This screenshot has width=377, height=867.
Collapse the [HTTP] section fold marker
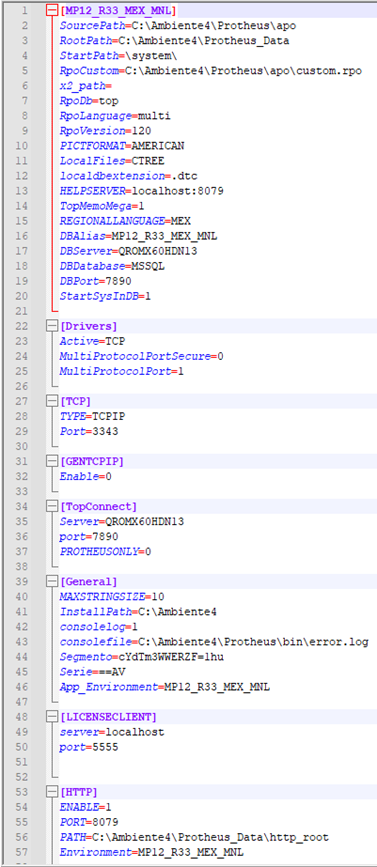pyautogui.click(x=52, y=792)
